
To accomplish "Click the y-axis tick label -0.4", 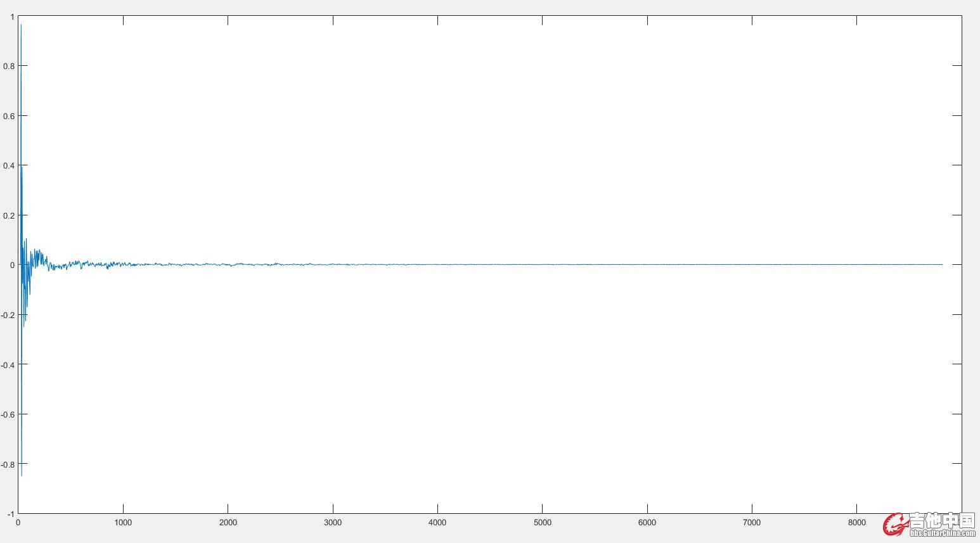I will click(8, 365).
